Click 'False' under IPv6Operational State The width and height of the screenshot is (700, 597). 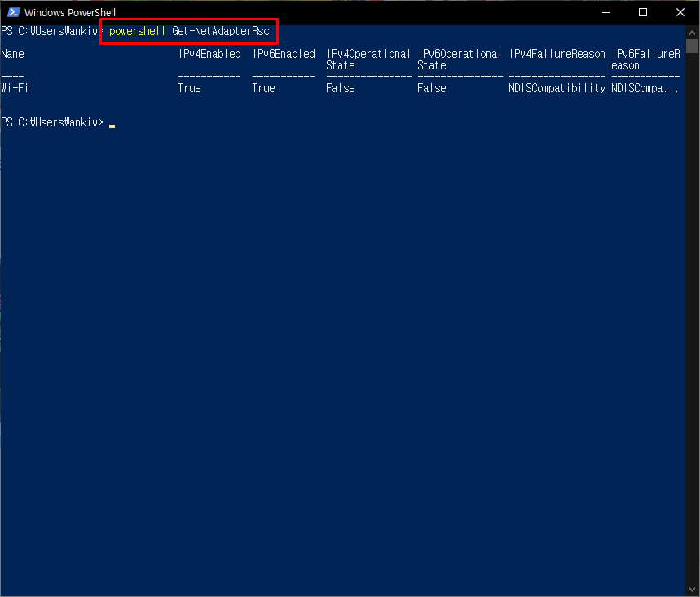point(432,88)
